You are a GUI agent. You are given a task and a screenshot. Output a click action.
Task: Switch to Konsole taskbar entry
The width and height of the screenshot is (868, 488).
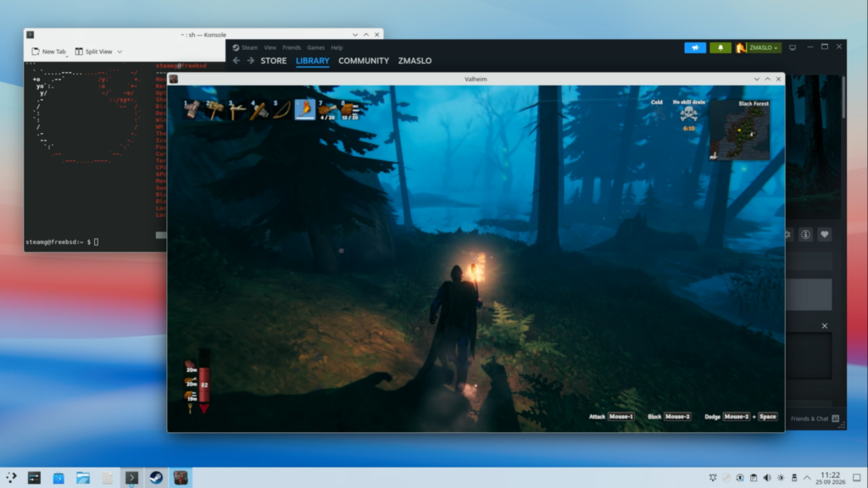(131, 478)
